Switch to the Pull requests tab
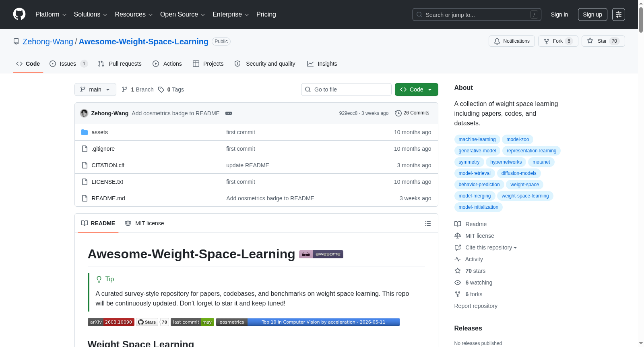The width and height of the screenshot is (644, 347). tap(120, 64)
